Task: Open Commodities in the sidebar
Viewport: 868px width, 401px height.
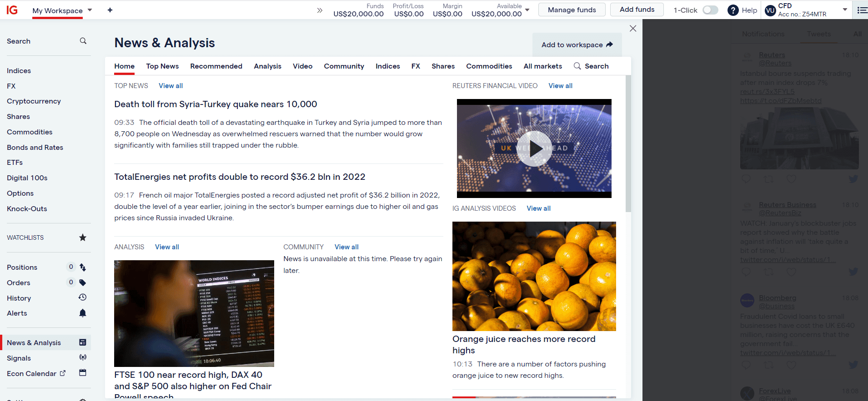Action: [30, 132]
